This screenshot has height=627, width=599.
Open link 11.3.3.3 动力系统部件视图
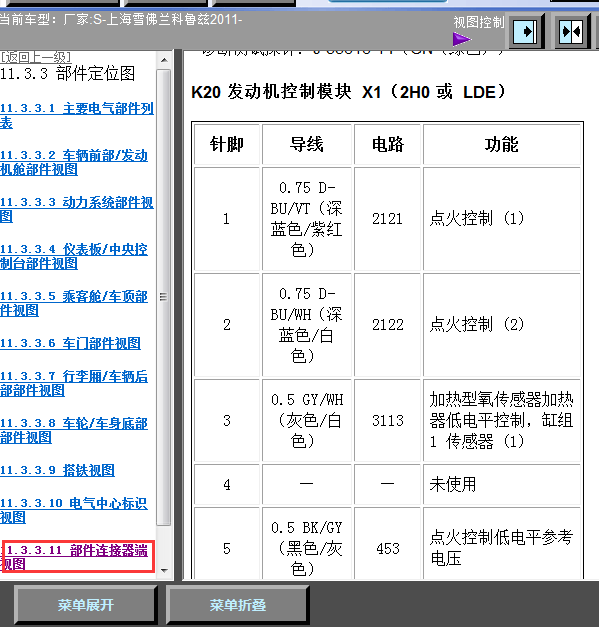point(77,209)
